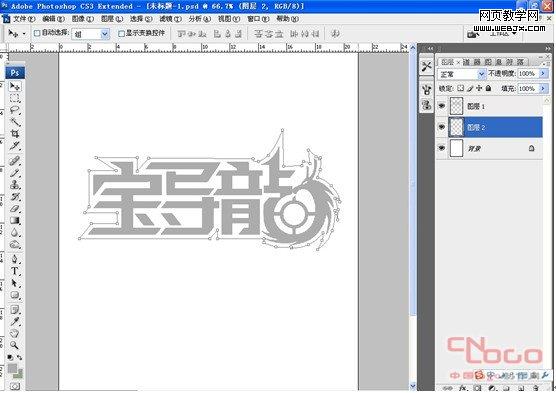Select the Lasso tool
Screen dimensions: 556x393
(x=15, y=110)
